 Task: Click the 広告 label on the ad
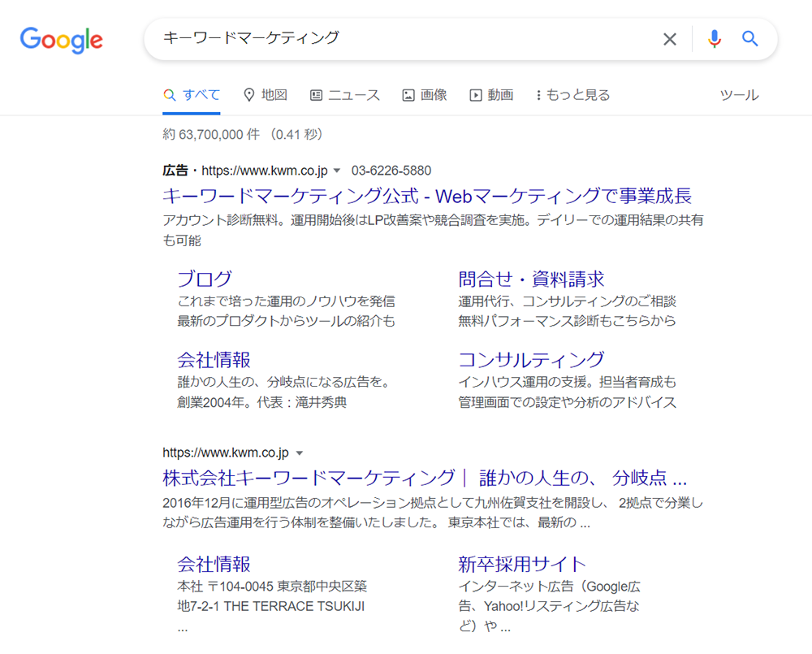(x=175, y=171)
